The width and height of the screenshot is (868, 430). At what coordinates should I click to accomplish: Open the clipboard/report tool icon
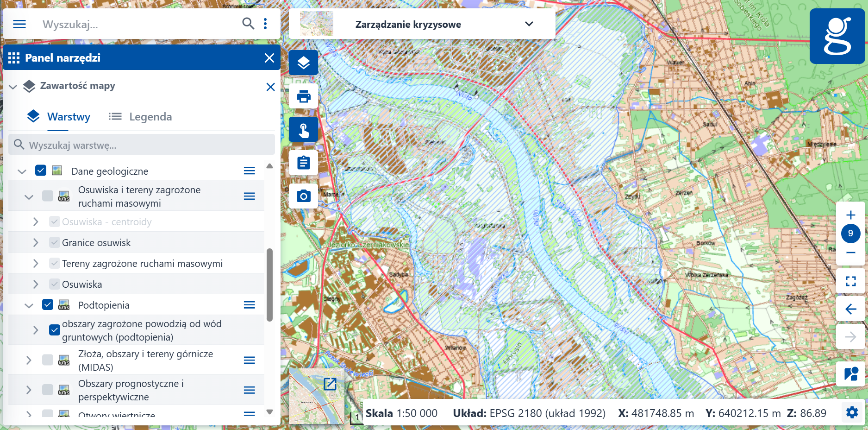pos(303,163)
